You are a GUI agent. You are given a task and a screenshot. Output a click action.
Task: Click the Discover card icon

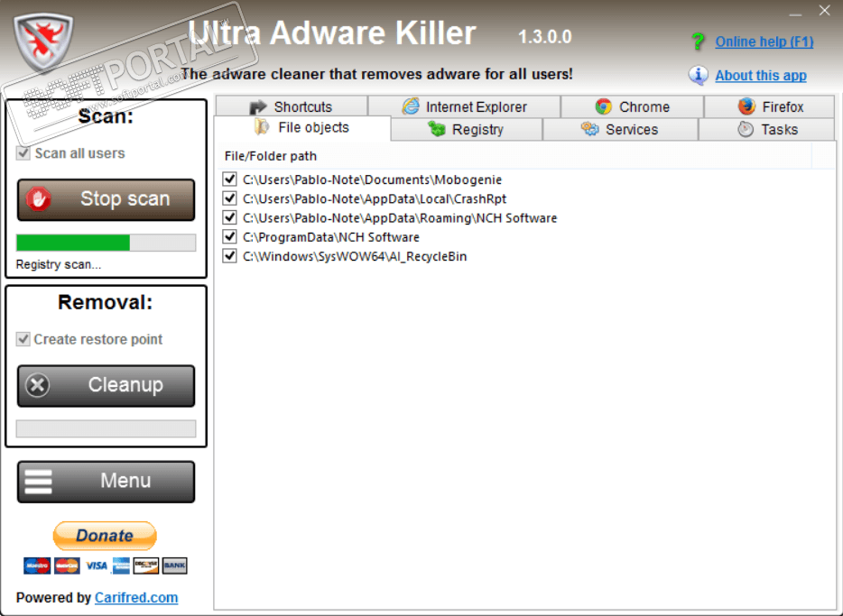(146, 565)
